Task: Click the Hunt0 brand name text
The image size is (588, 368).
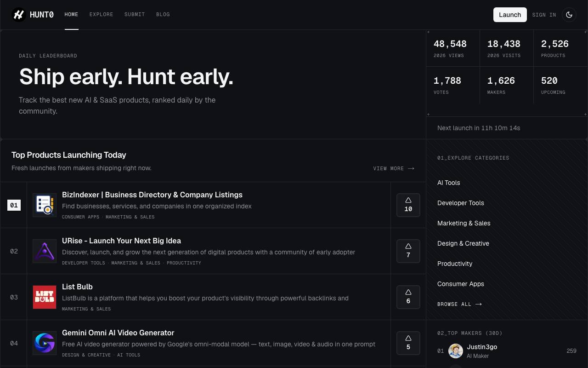Action: pos(42,15)
